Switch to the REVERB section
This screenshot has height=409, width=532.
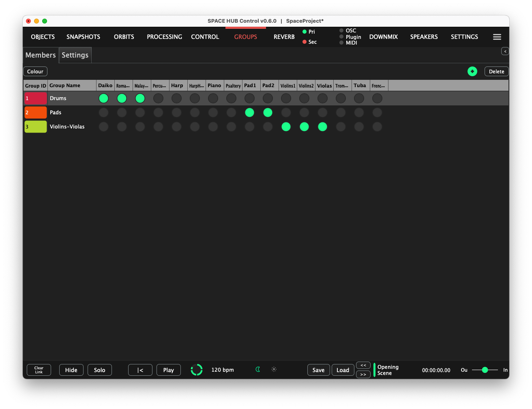point(284,37)
